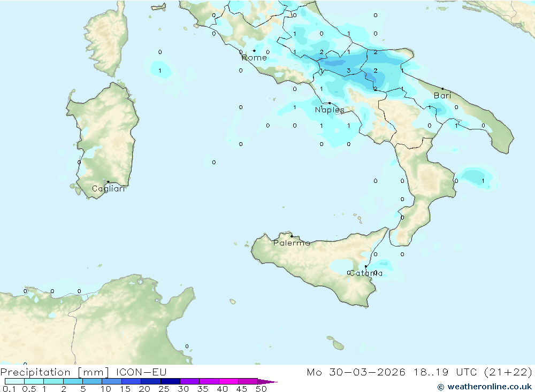This screenshot has width=535, height=392.
Task: Click the Cagliari city label
Action: 109,189
